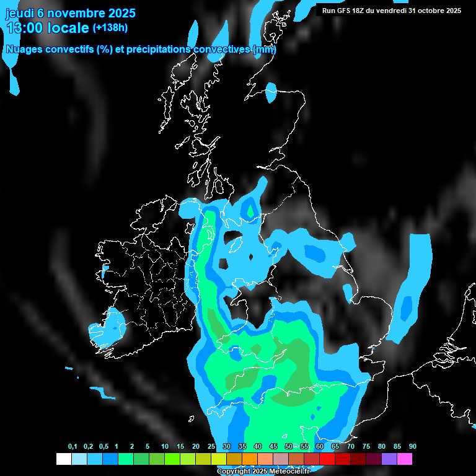The width and height of the screenshot is (476, 476).
Task: Click the medium blue swatch before 1
Action: point(110,459)
